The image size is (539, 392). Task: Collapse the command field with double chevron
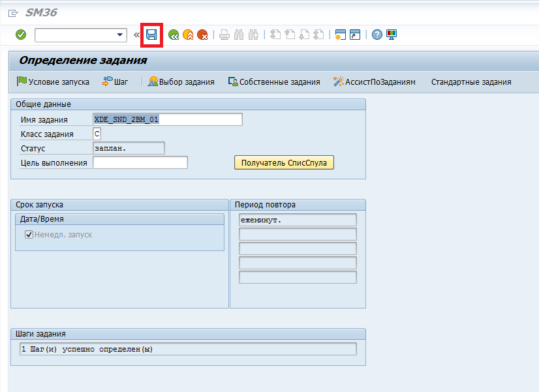[x=136, y=35]
